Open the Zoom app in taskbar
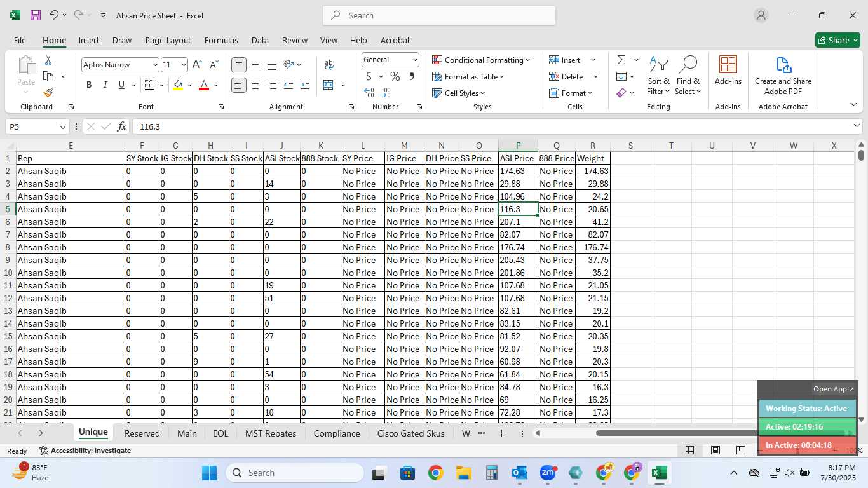Screen dimensions: 868x488 (548, 473)
